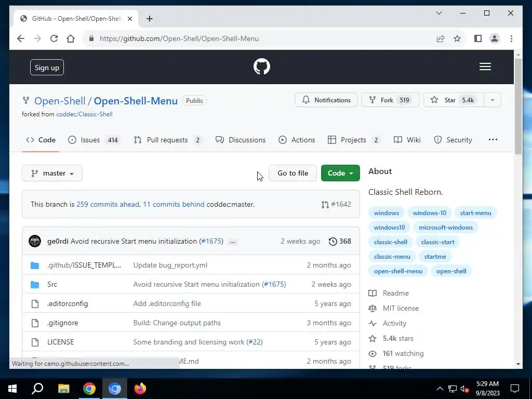
Task: Open the browser home page icon
Action: pyautogui.click(x=71, y=38)
